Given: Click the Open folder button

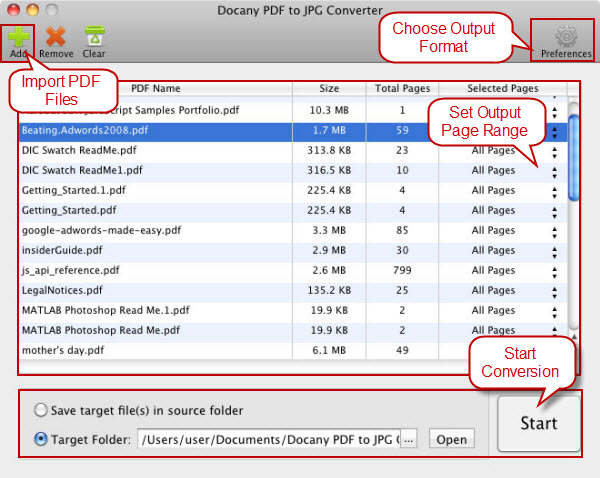Looking at the screenshot, I should coord(451,440).
